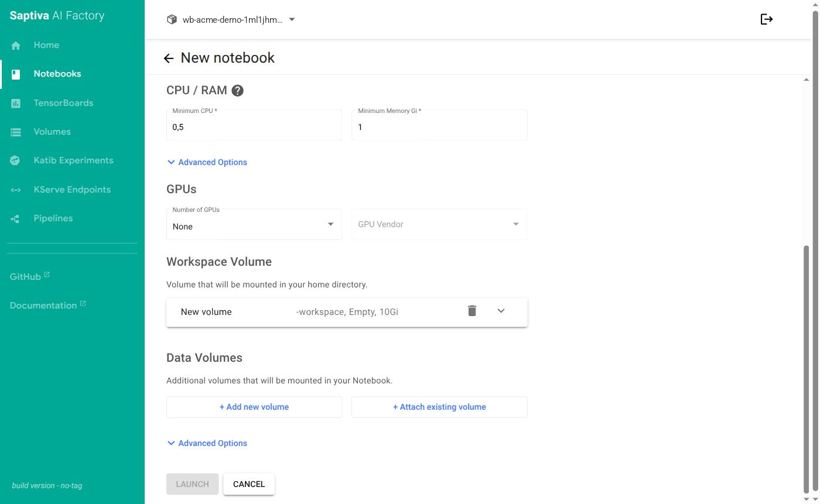The image size is (820, 504).
Task: Open Home in the sidebar
Action: [x=46, y=45]
